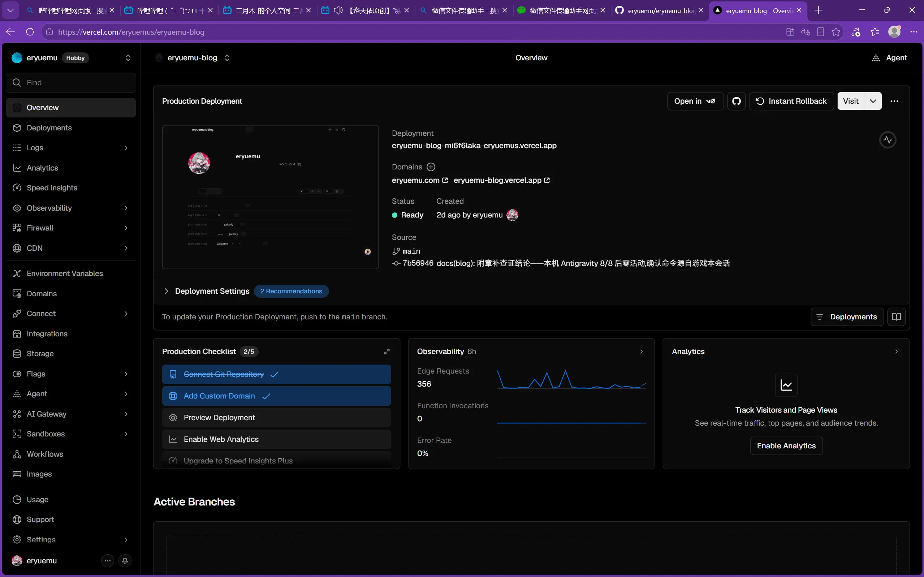Open the GitHub repository icon button
Viewport: 924px width, 577px height.
[x=736, y=101]
